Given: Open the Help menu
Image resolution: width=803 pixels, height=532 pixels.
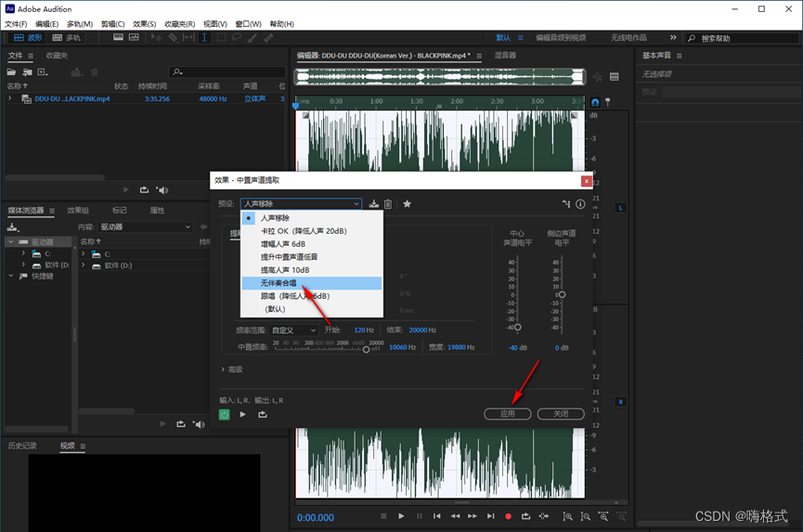Looking at the screenshot, I should [281, 24].
